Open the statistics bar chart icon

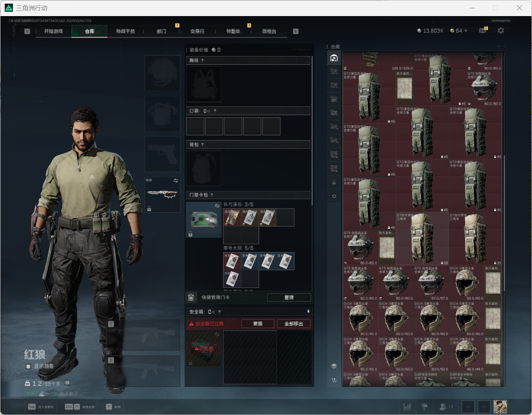407,406
